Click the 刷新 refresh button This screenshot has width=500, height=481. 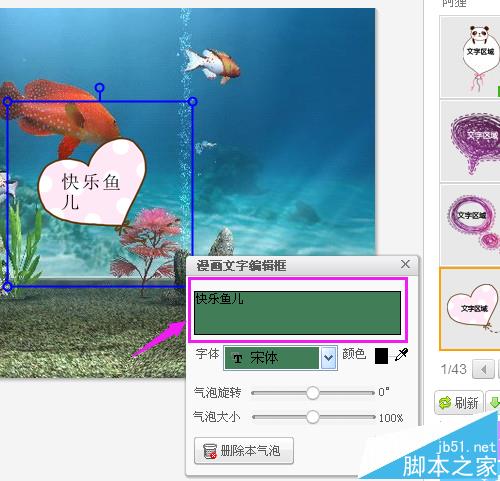[x=459, y=403]
